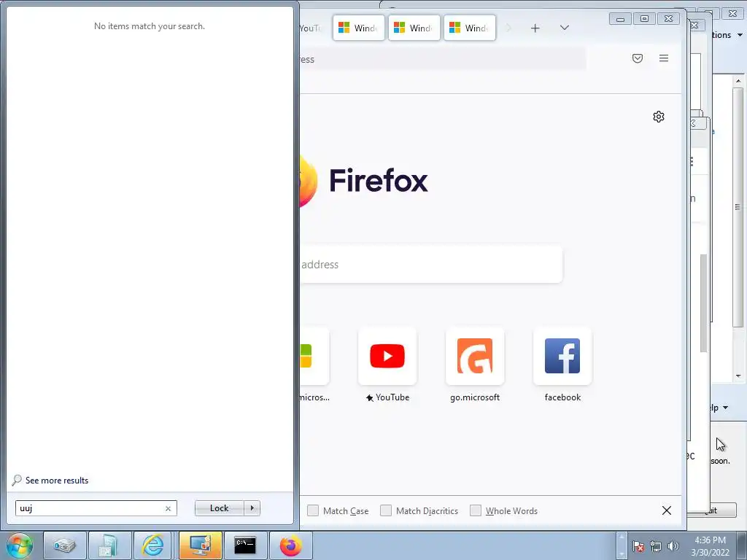This screenshot has height=560, width=747.
Task: Open the Windows Start orb
Action: (x=19, y=545)
